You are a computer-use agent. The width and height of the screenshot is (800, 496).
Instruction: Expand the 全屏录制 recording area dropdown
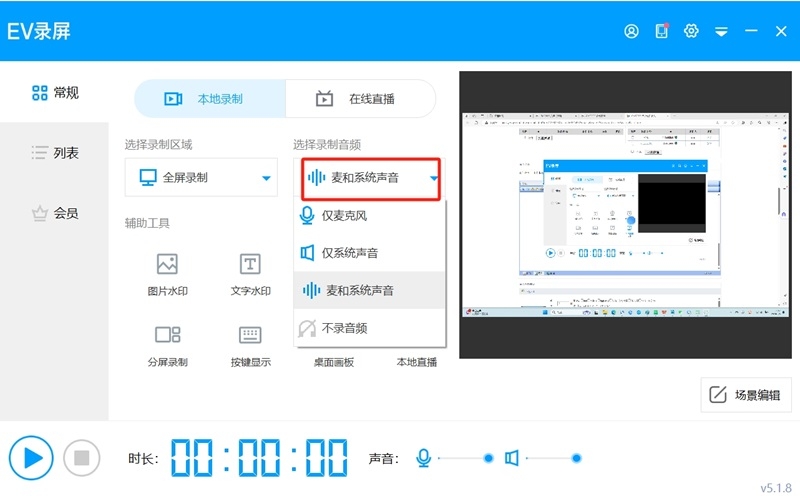pos(201,178)
